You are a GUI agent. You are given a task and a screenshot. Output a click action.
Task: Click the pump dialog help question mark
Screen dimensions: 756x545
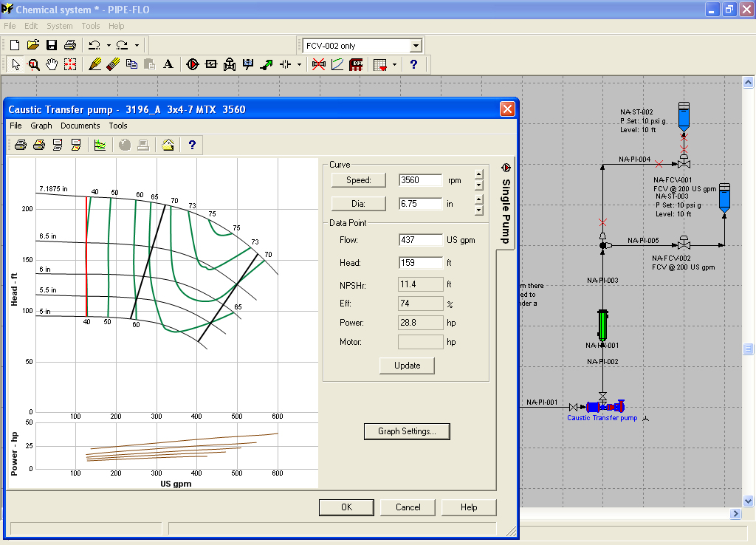[192, 145]
